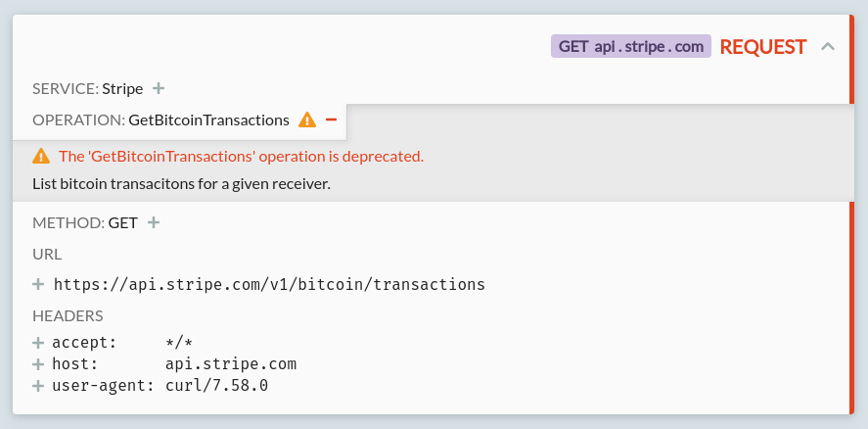Click the warning icon in deprecation message
This screenshot has width=868, height=429.
coord(40,156)
